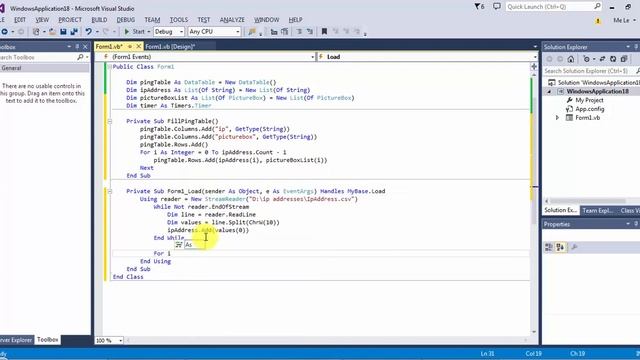Switch to the Toolbox bottom tab
640x360 pixels.
pos(47,340)
